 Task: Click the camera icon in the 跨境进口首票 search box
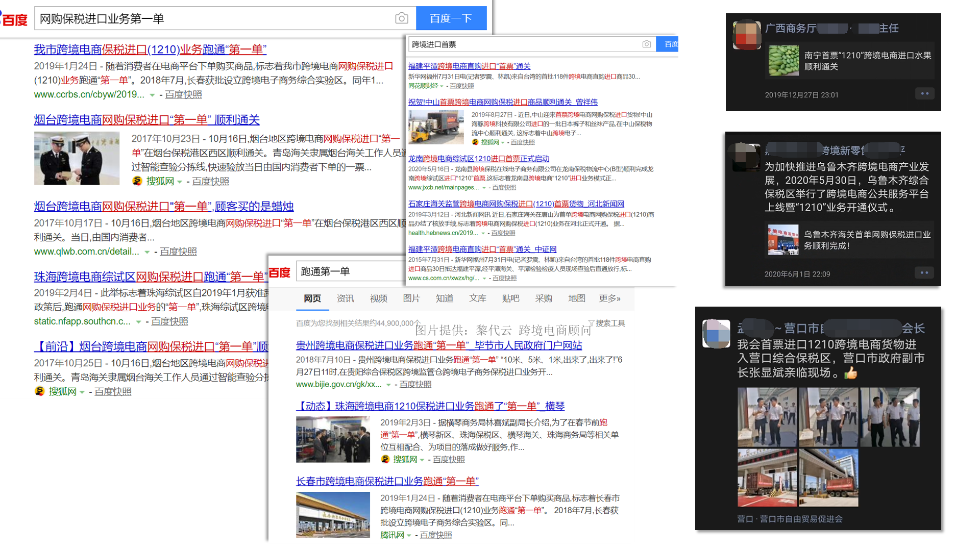click(x=647, y=44)
